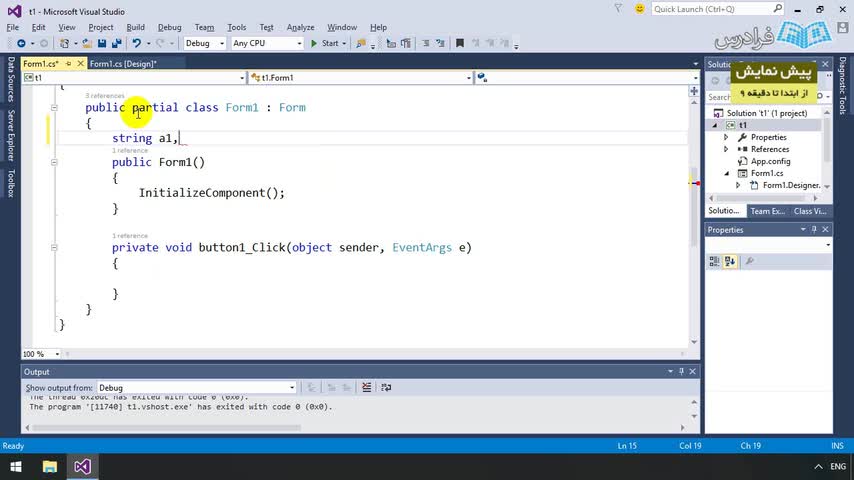Click the Navigate Backward toolbar icon
Viewport: 854px width, 480px height.
tap(21, 43)
